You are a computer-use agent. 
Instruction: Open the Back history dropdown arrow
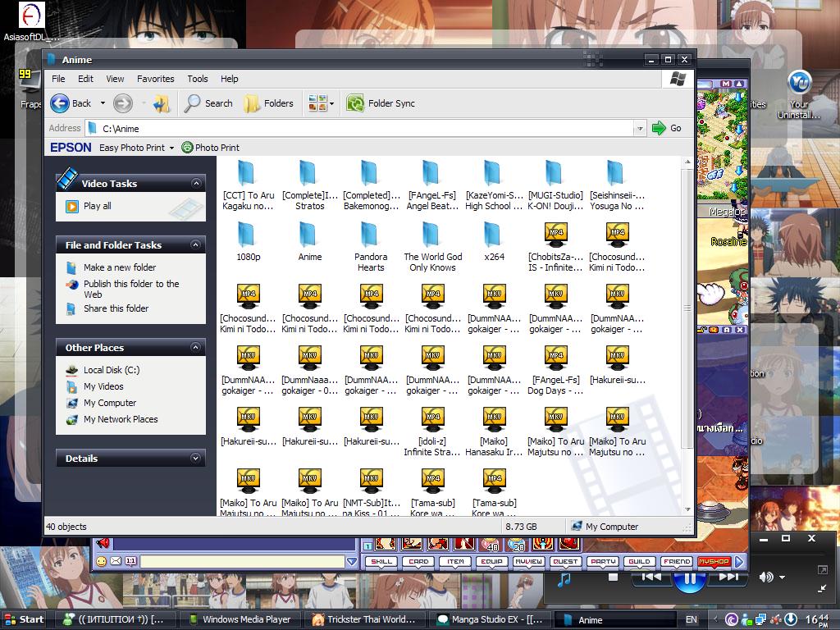coord(103,103)
